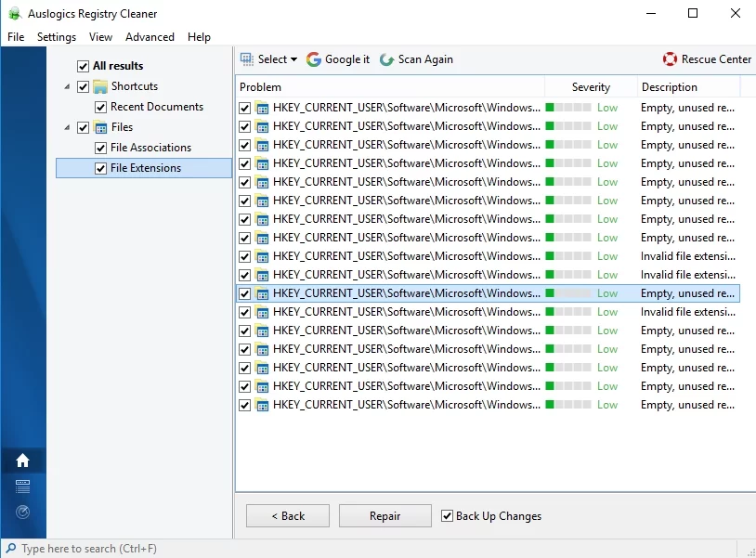Click the Files folder icon in tree

point(100,127)
